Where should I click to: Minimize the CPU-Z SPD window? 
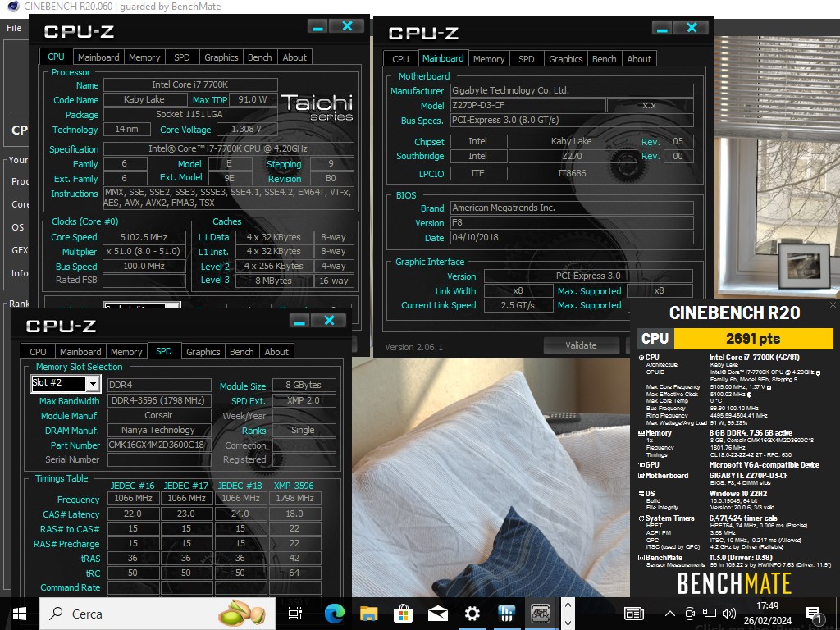(299, 321)
